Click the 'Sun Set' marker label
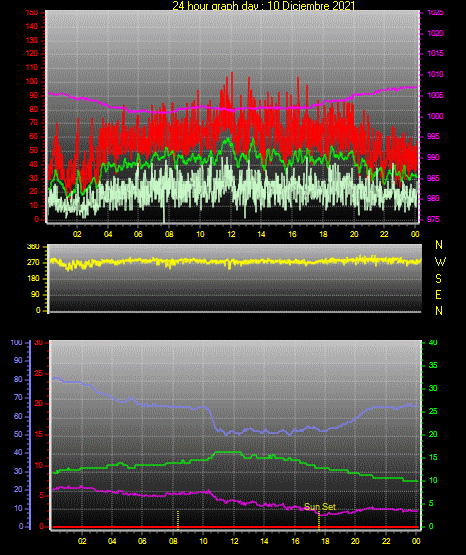 [320, 507]
